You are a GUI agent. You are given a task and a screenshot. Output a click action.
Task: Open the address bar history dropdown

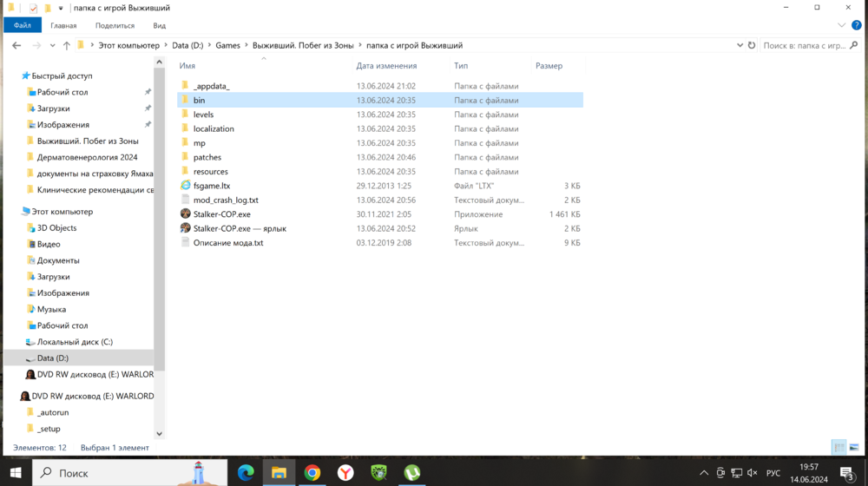click(740, 45)
